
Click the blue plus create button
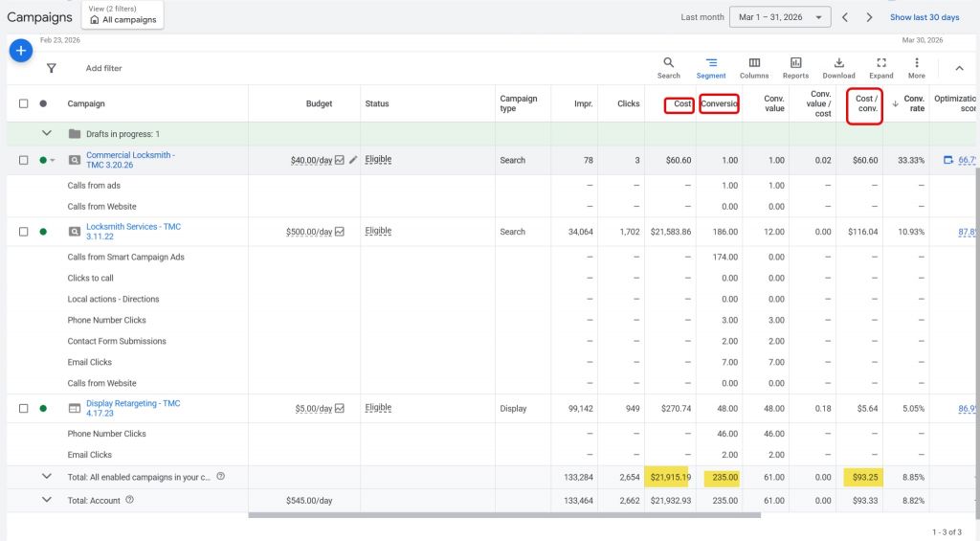[21, 51]
